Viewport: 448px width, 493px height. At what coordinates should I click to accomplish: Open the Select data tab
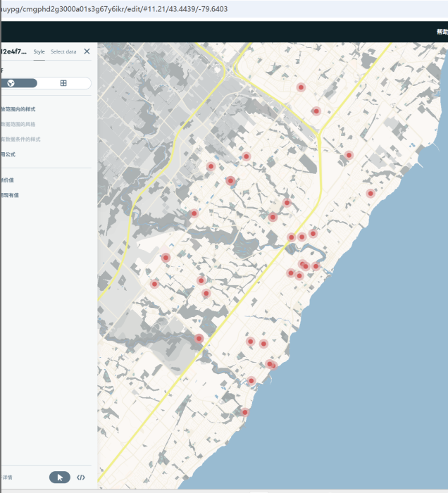[x=63, y=51]
